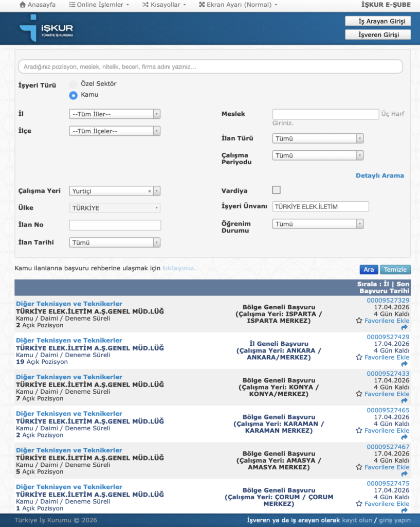Image resolution: width=420 pixels, height=527 pixels.
Task: Select the Kamu radio button
Action: click(x=74, y=95)
